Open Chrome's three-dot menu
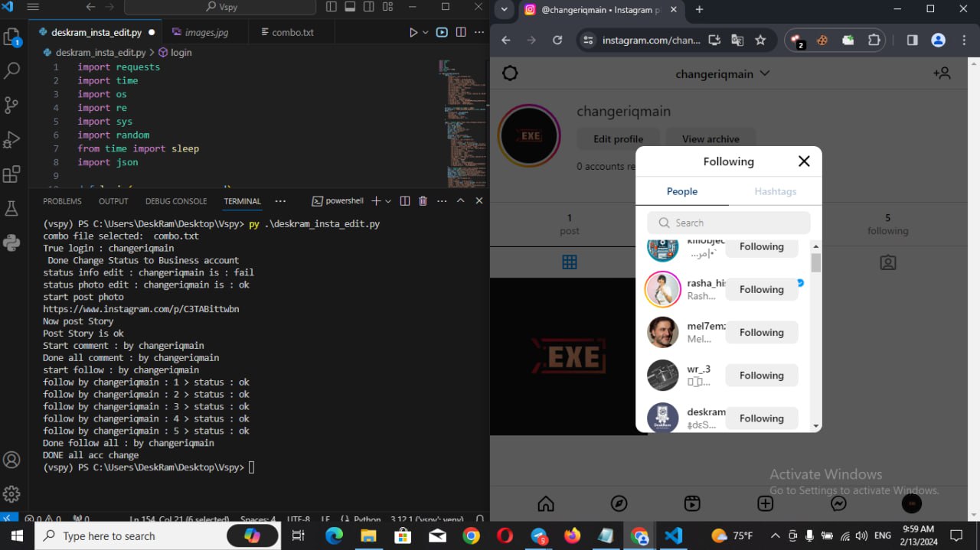This screenshot has height=550, width=980. pos(964,40)
